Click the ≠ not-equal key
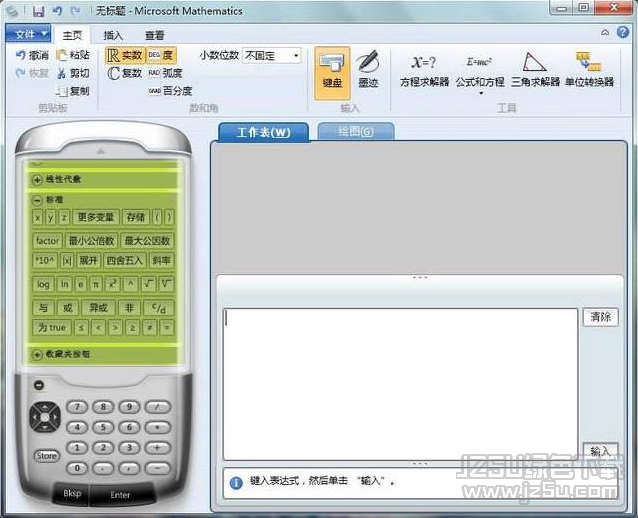 click(149, 328)
